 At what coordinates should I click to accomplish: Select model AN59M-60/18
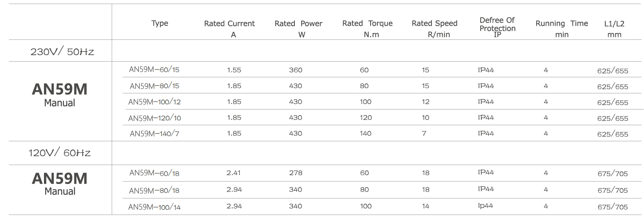point(154,173)
